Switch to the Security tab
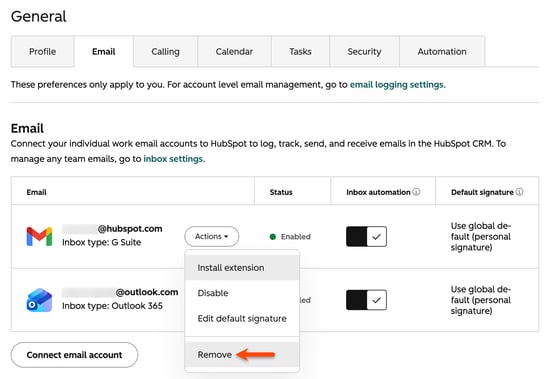 point(364,52)
